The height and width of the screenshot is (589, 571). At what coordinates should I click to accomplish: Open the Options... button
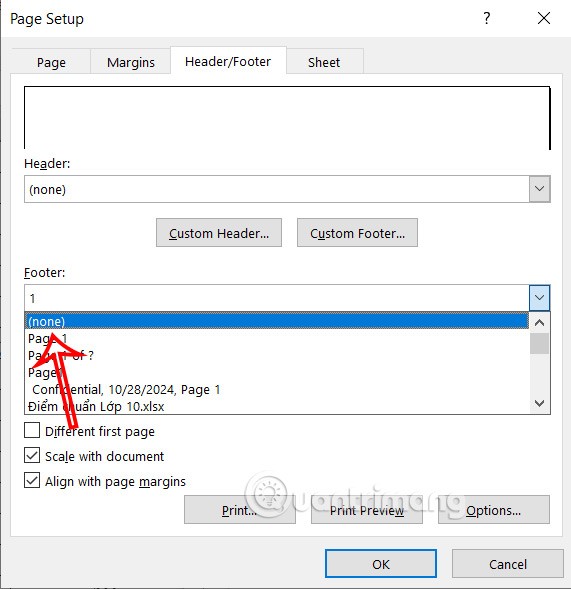click(x=494, y=510)
